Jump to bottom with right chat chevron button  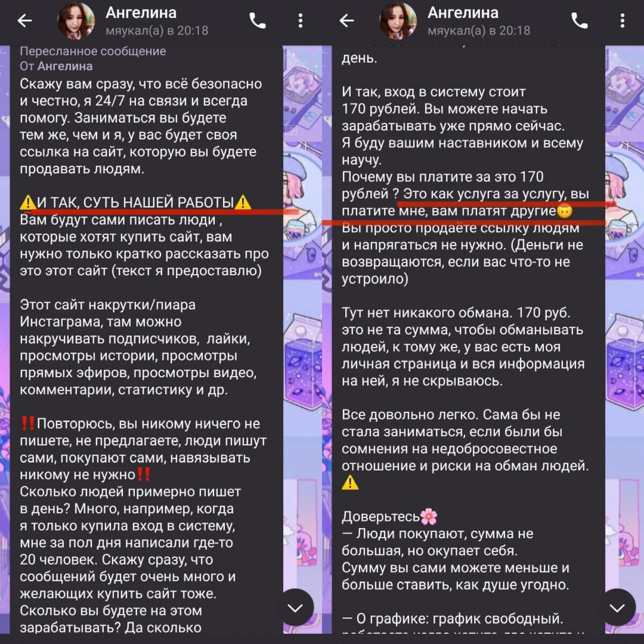(x=617, y=608)
